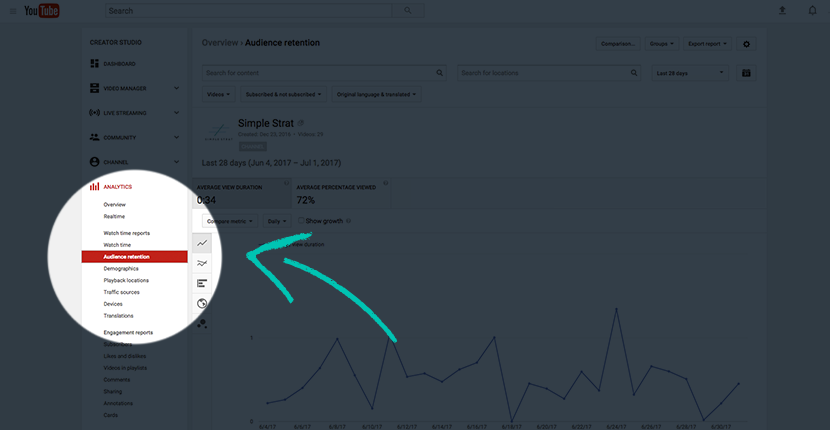Viewport: 830px width, 430px height.
Task: Toggle the Show growth checkbox
Action: 301,220
